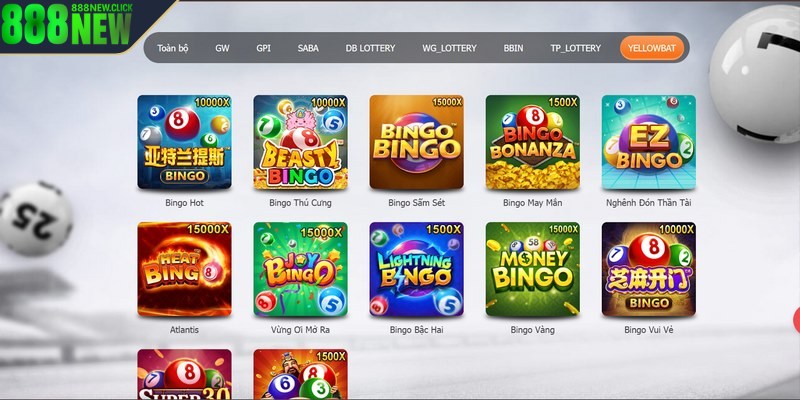
Task: Switch to the WG_LOTTERY tab
Action: tap(449, 48)
